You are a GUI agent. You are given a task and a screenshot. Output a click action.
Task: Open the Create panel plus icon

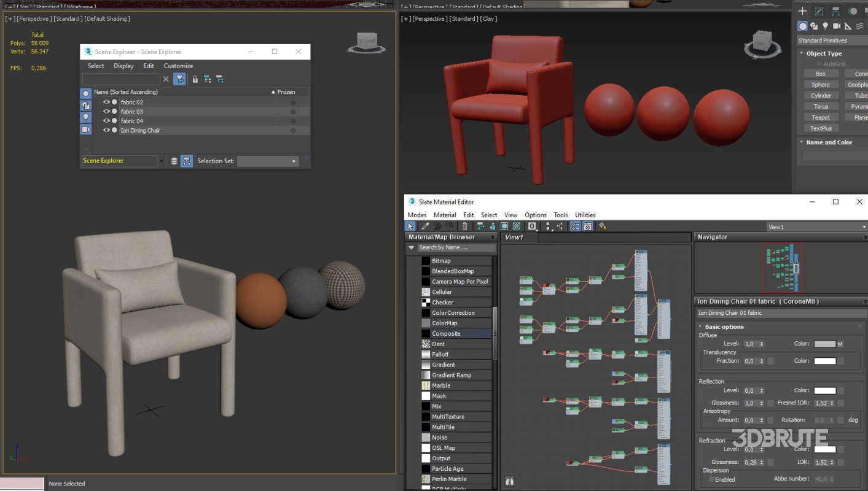(802, 10)
